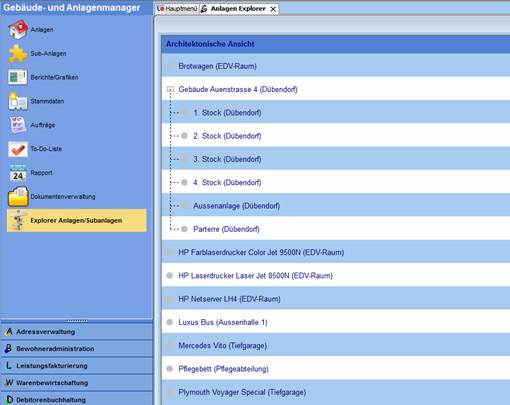The height and width of the screenshot is (405, 510).
Task: Select Aussenanlage (Dübendorf)
Action: (236, 206)
